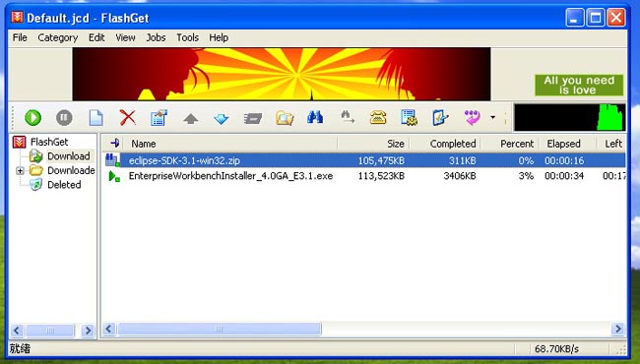Viewport: 640px width, 364px height.
Task: Click the telephone dial-up icon
Action: click(378, 118)
